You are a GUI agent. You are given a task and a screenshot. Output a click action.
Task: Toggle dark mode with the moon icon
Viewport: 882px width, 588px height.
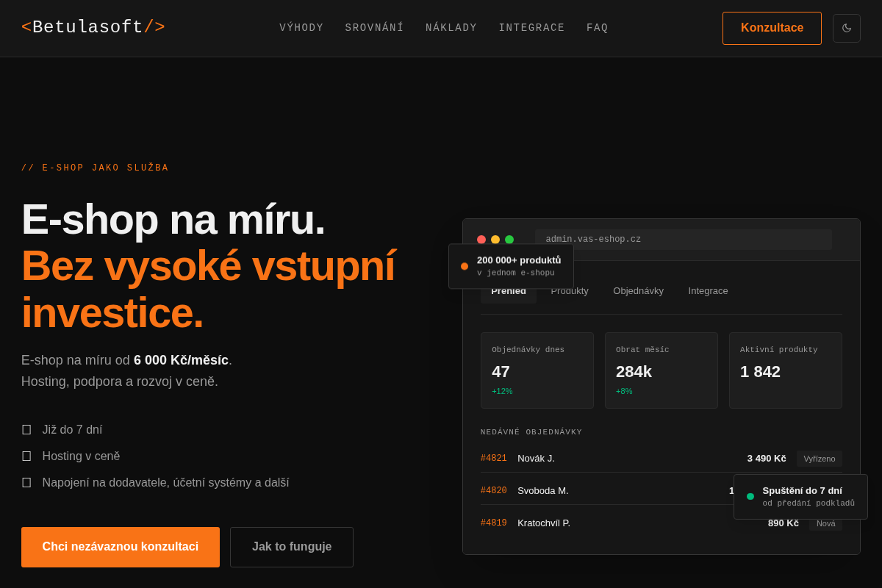(847, 28)
